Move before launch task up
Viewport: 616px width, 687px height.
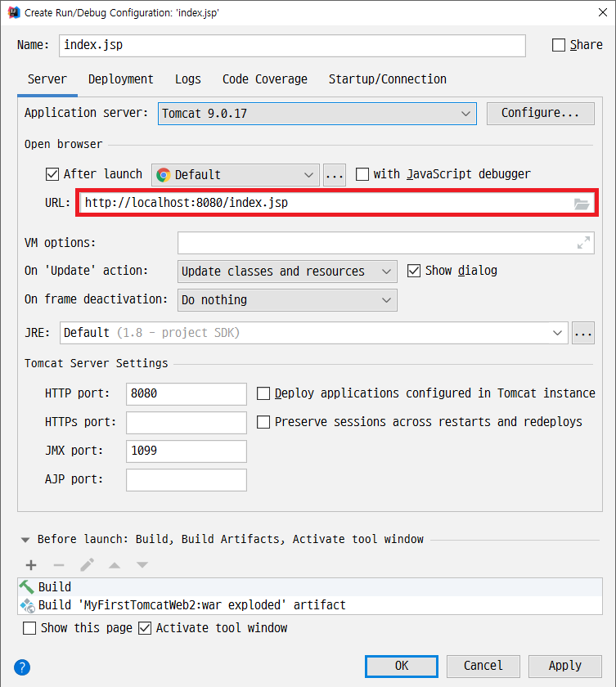tap(115, 565)
